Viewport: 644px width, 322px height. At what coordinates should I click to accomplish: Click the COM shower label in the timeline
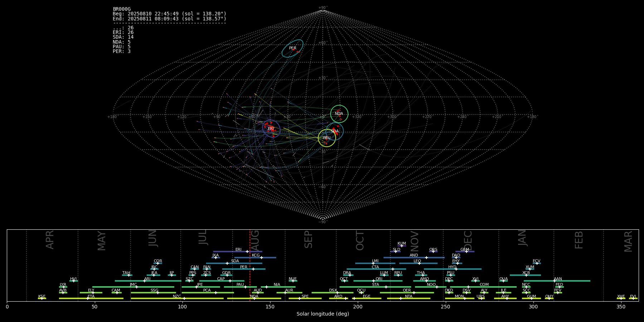point(484,285)
